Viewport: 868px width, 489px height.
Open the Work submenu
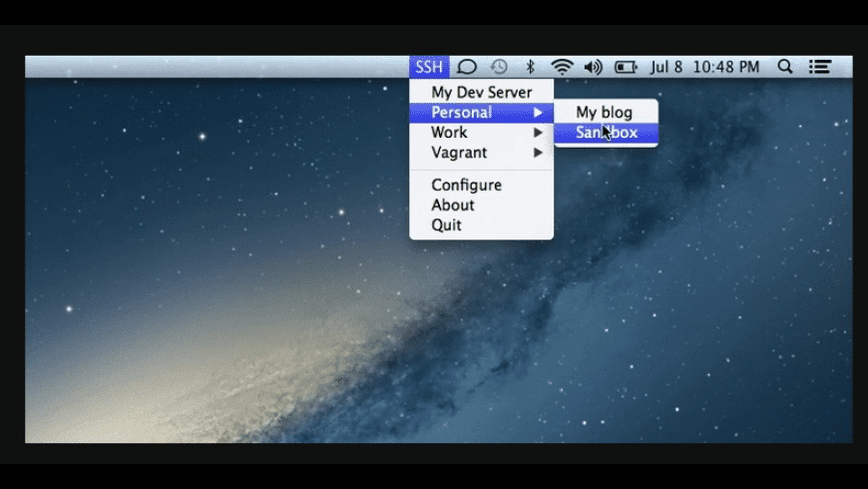click(481, 133)
